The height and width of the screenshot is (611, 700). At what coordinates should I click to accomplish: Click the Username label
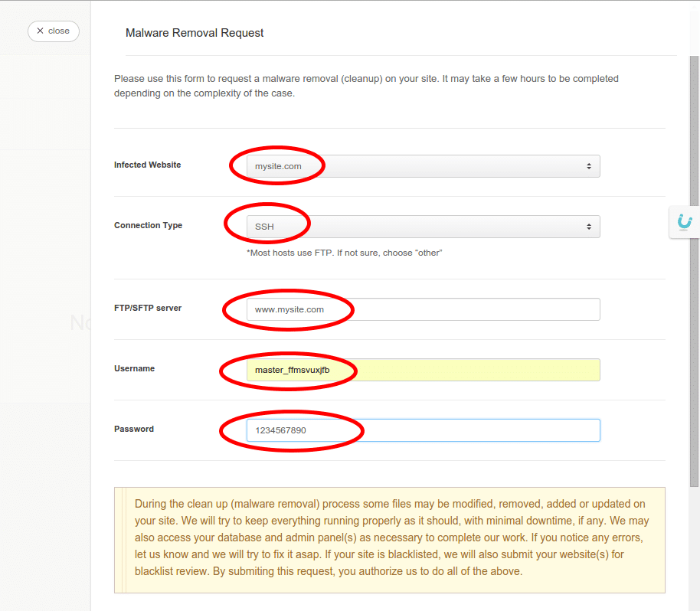[134, 368]
